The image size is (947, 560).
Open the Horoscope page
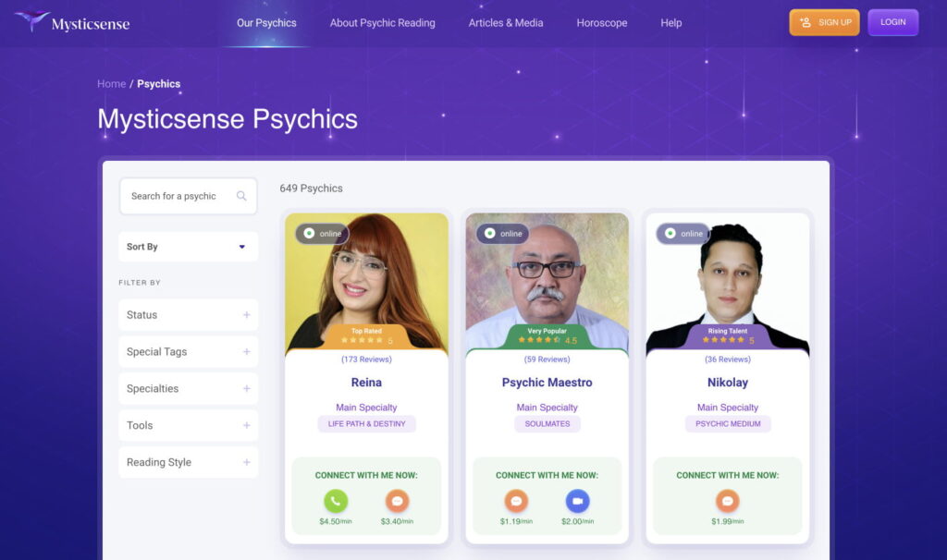click(x=601, y=23)
